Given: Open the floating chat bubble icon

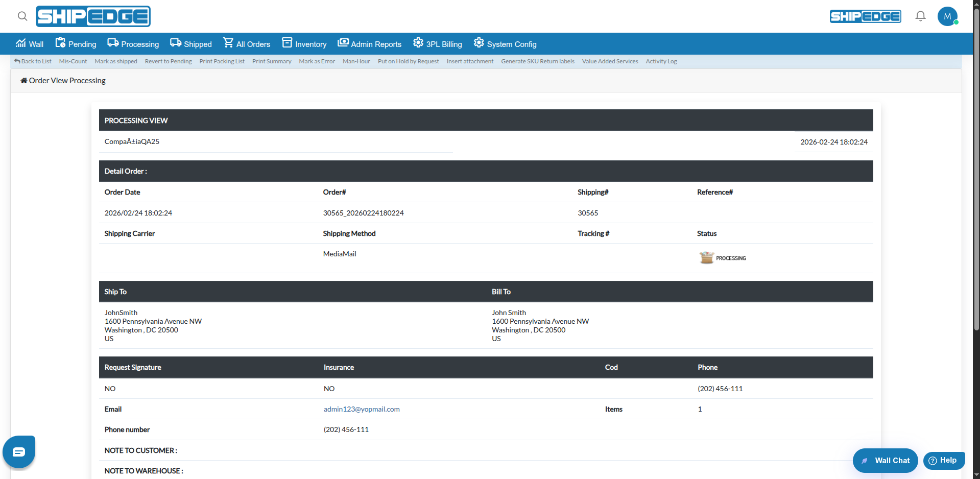Looking at the screenshot, I should click(x=19, y=452).
